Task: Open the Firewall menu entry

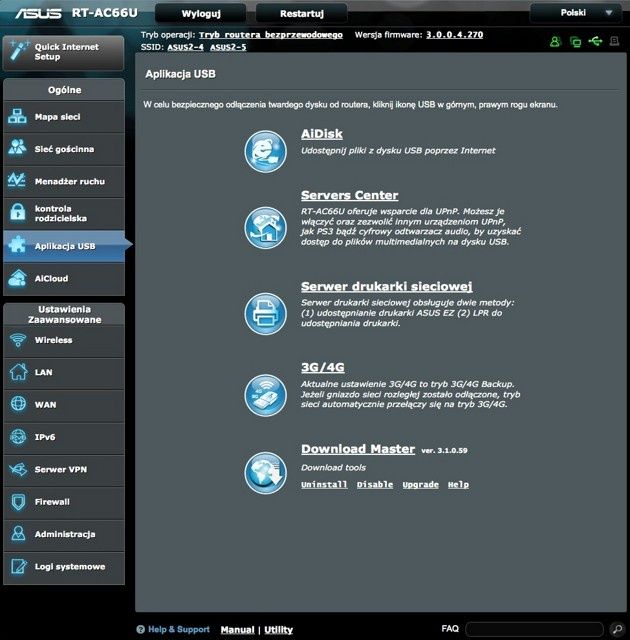Action: (64, 502)
